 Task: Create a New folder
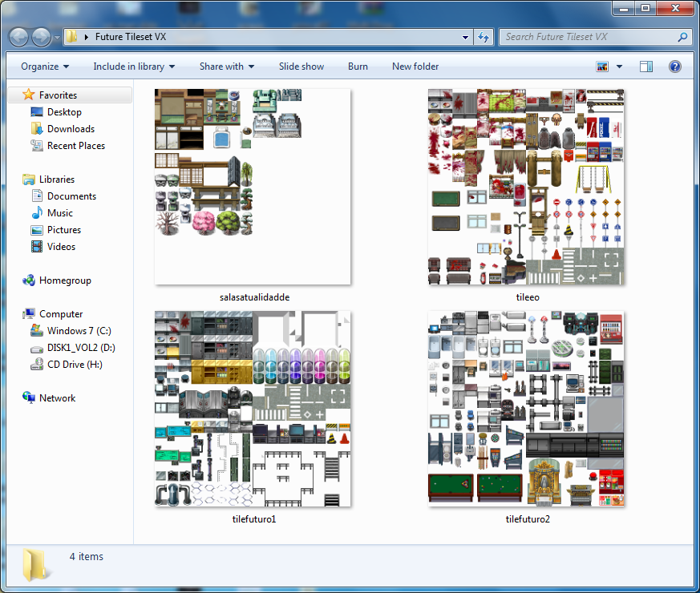tap(415, 67)
